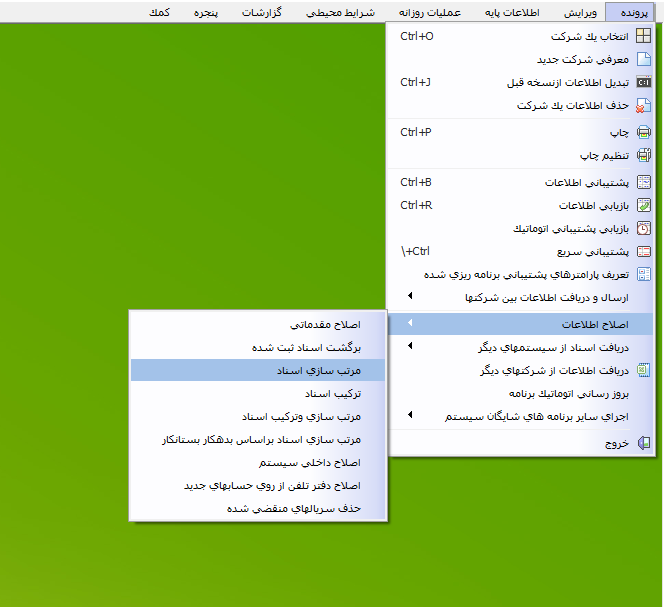The height and width of the screenshot is (607, 664).
Task: Click the highlighted مرتب سازي اسناد item
Action: click(258, 370)
